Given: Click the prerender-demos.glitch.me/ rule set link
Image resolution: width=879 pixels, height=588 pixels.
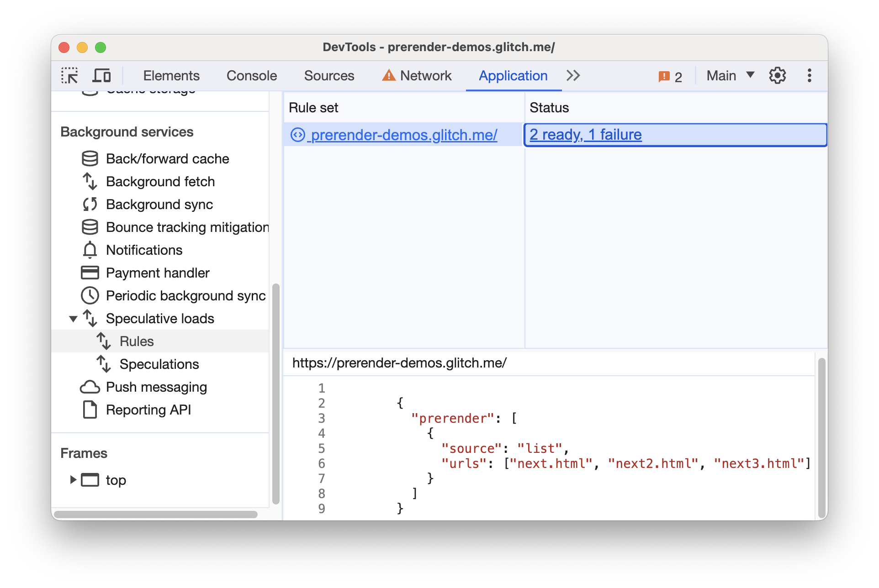Looking at the screenshot, I should point(404,135).
